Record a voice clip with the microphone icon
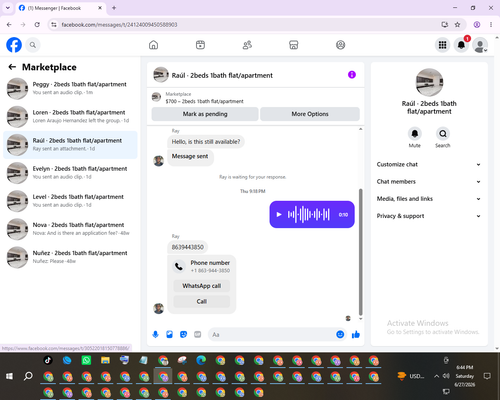This screenshot has height=400, width=500. coord(155,334)
